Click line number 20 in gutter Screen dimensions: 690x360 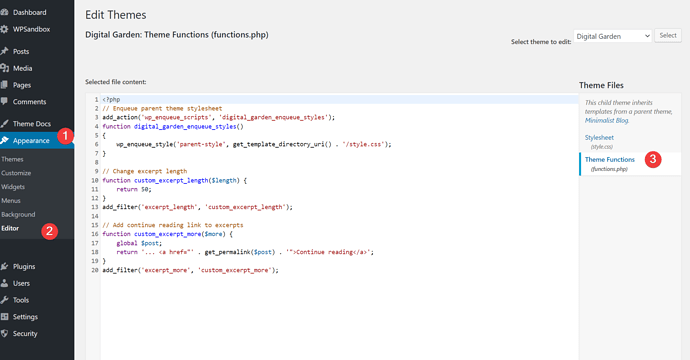pos(95,270)
